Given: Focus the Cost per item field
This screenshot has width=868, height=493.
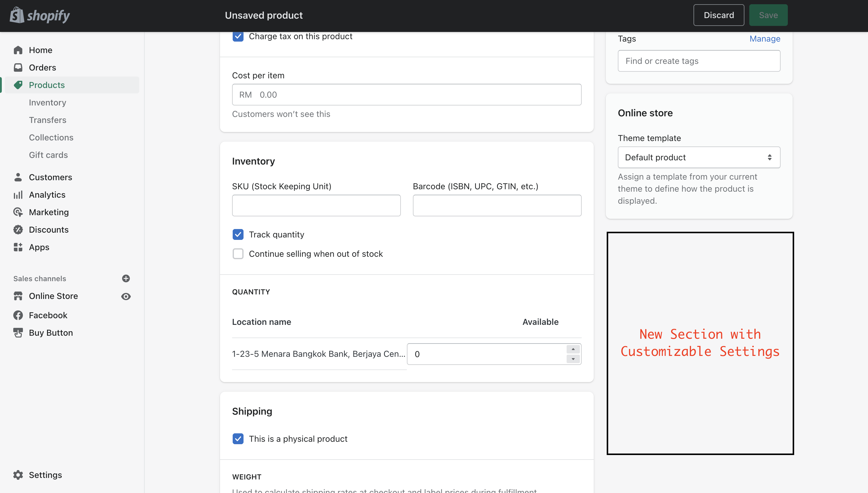Looking at the screenshot, I should [407, 94].
